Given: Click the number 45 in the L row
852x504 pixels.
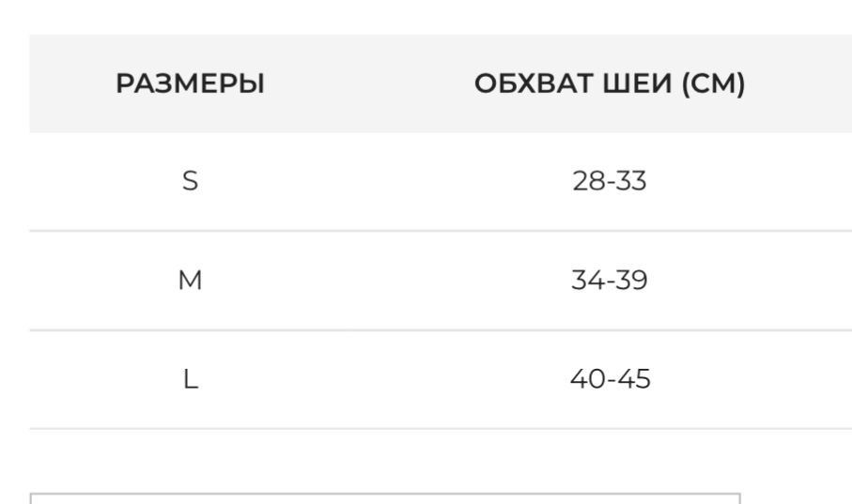Looking at the screenshot, I should coord(635,380).
